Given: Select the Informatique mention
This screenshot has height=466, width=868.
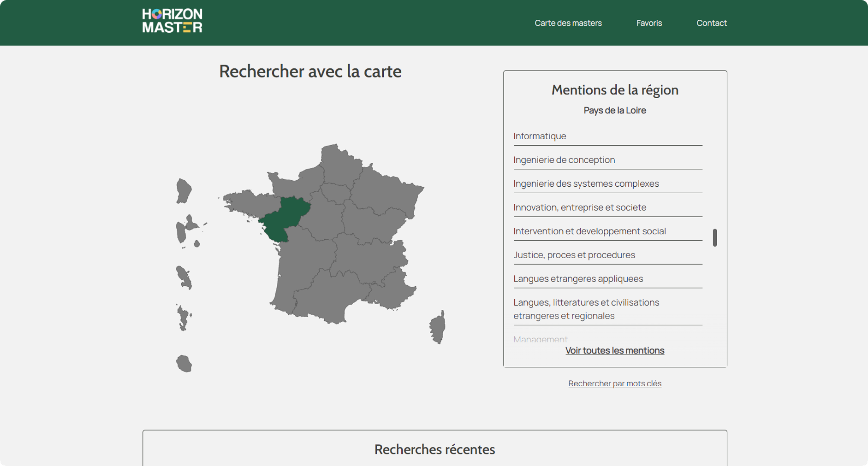Looking at the screenshot, I should click(x=540, y=136).
